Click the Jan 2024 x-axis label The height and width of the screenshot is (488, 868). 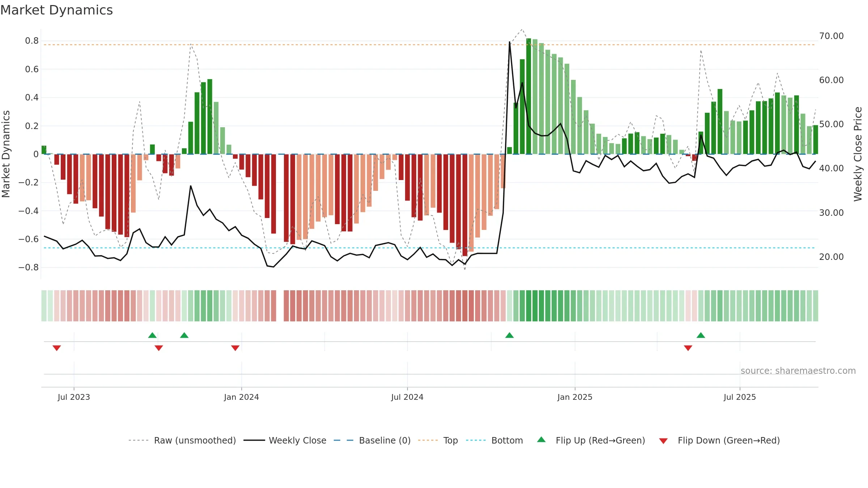242,397
